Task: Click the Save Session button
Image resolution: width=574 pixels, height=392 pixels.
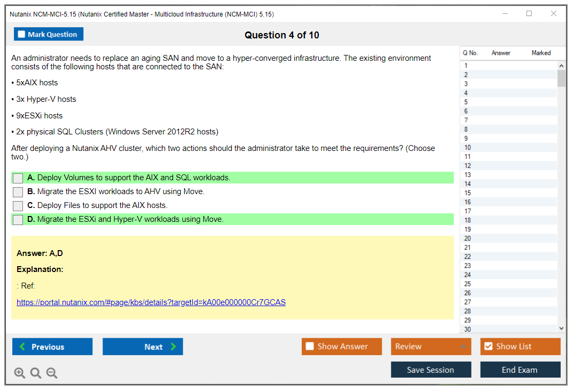Action: 430,370
